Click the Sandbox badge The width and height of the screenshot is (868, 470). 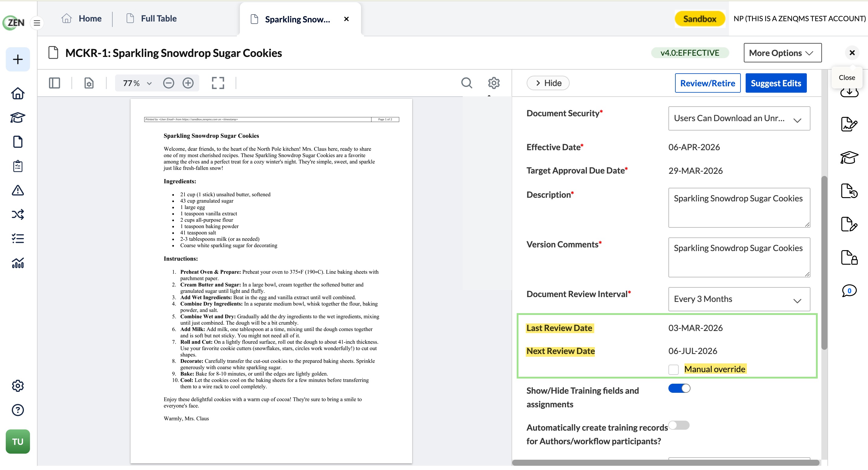(700, 19)
